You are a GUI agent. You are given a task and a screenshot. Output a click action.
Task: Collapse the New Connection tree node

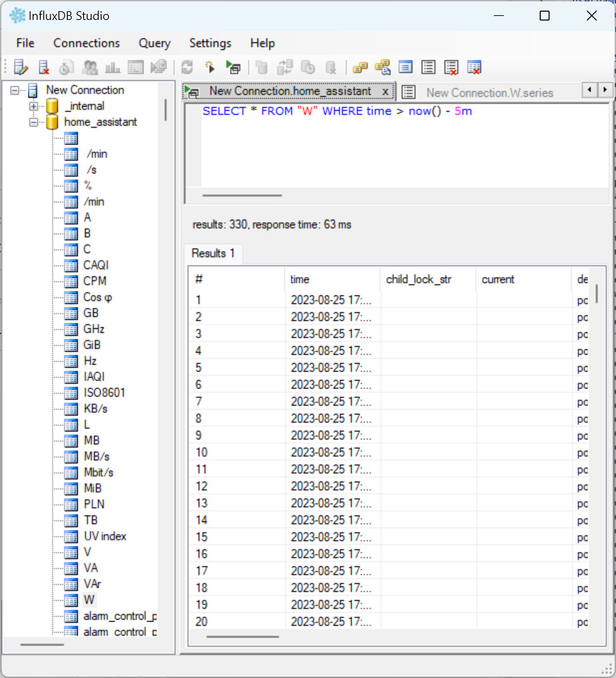15,90
